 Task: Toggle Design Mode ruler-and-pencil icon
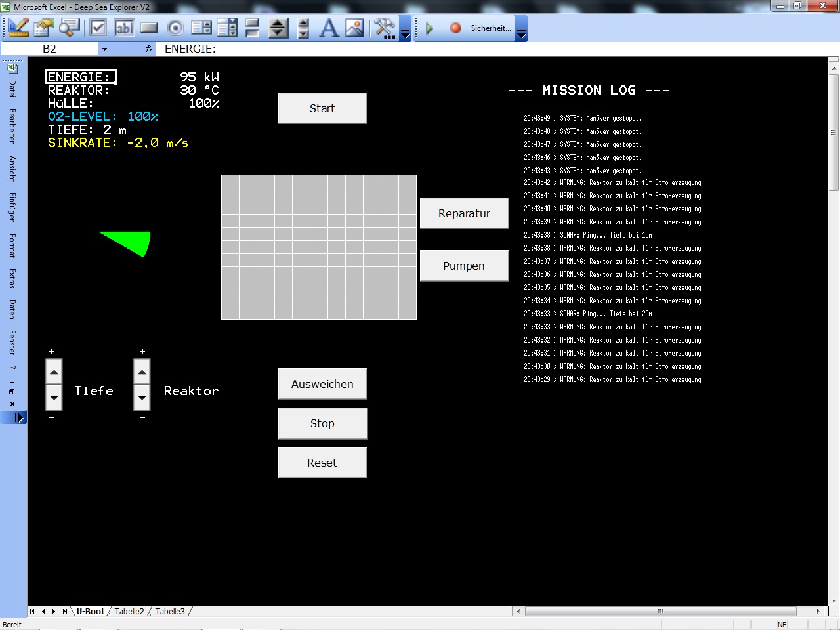[18, 28]
